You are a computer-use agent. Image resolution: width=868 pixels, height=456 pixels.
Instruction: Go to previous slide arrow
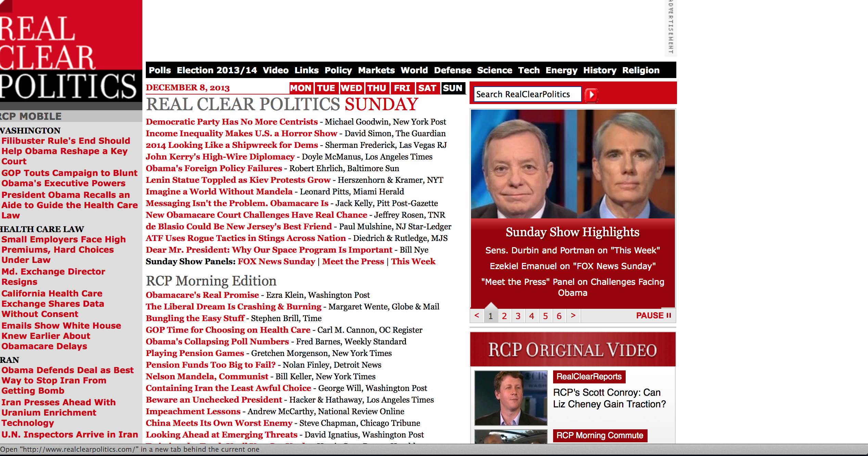[477, 315]
